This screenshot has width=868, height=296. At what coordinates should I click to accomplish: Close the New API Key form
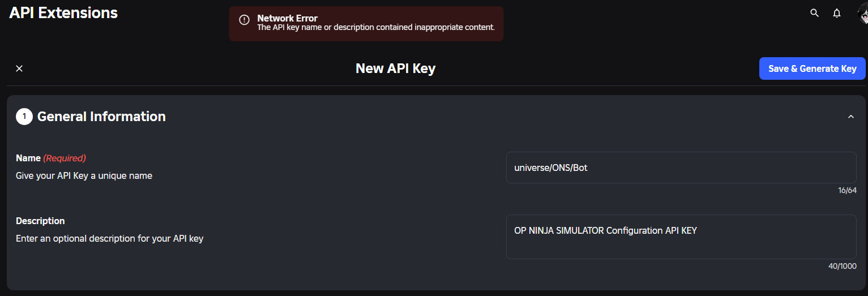pyautogui.click(x=19, y=68)
